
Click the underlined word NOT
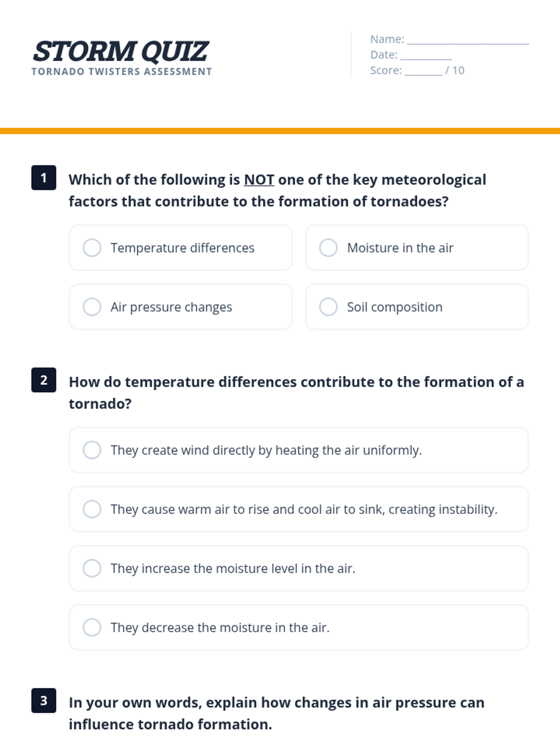[x=259, y=180]
